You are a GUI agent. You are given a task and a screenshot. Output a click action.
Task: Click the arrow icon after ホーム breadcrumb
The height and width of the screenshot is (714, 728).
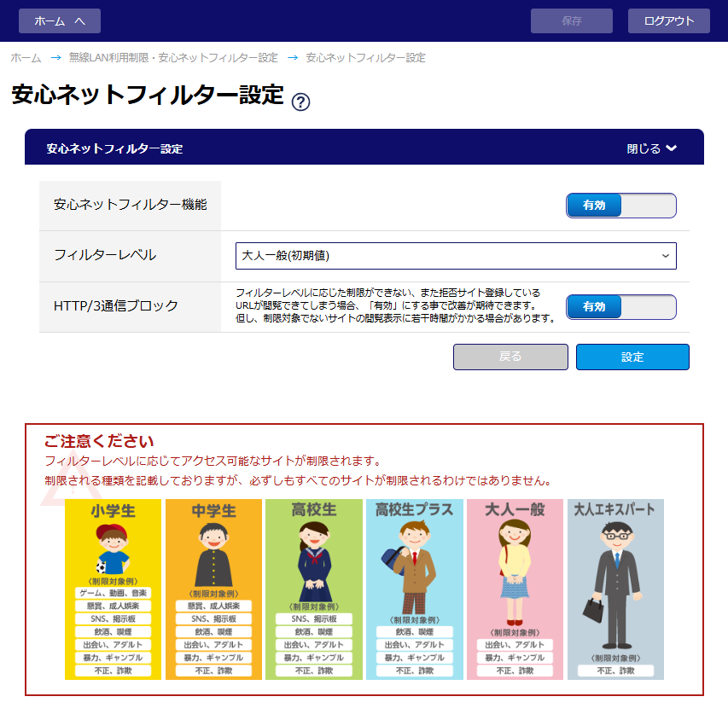click(x=55, y=57)
